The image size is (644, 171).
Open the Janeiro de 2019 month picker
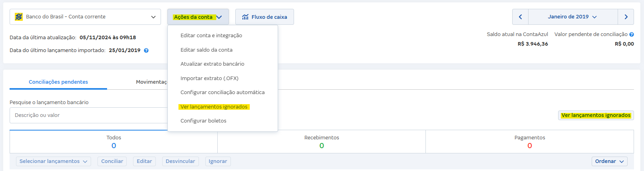[x=573, y=17]
